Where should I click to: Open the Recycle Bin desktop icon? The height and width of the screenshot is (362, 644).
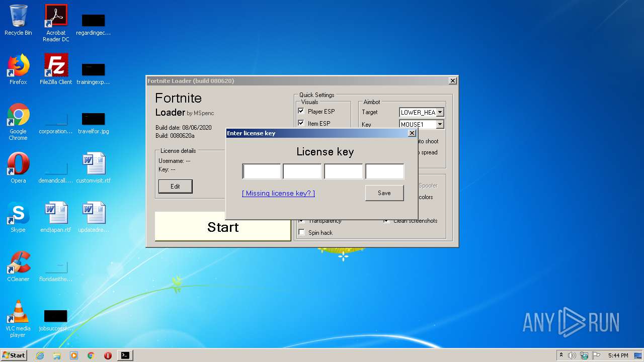click(x=18, y=20)
